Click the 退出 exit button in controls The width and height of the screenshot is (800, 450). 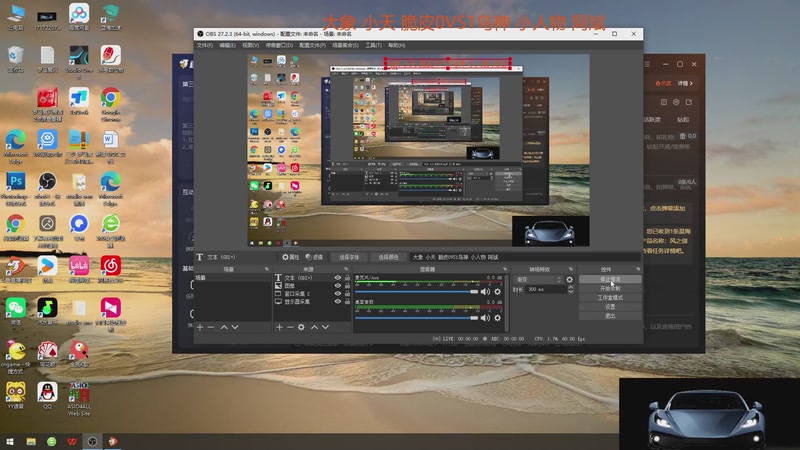(610, 316)
